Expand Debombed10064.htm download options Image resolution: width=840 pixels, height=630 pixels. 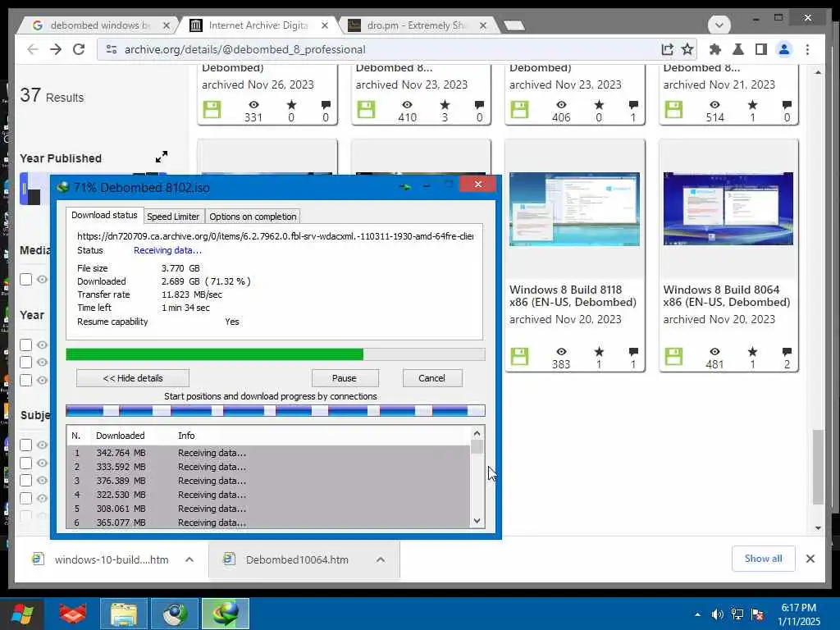point(381,559)
